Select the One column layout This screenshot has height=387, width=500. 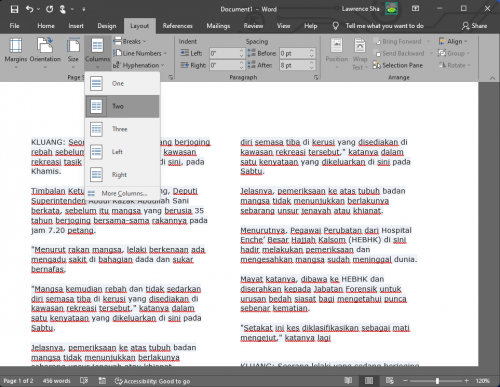pos(122,83)
